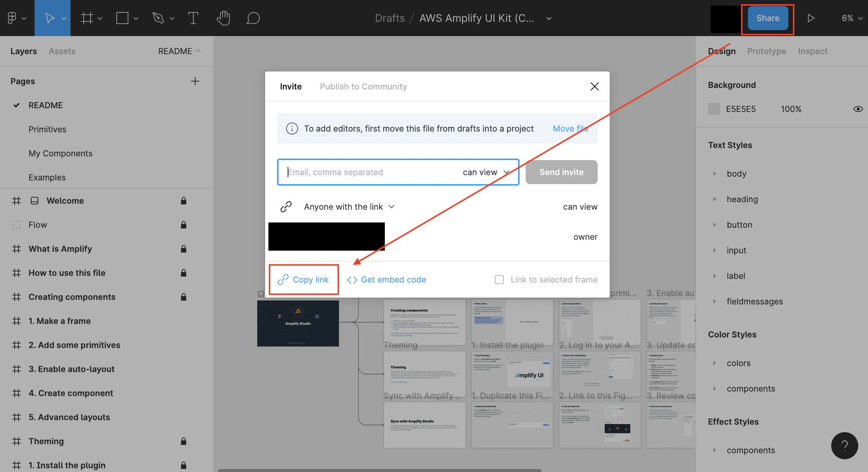Open the help question mark button
The width and height of the screenshot is (868, 472).
(844, 446)
